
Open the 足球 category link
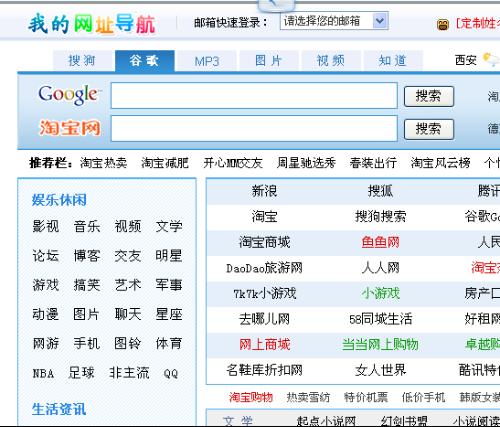click(81, 373)
